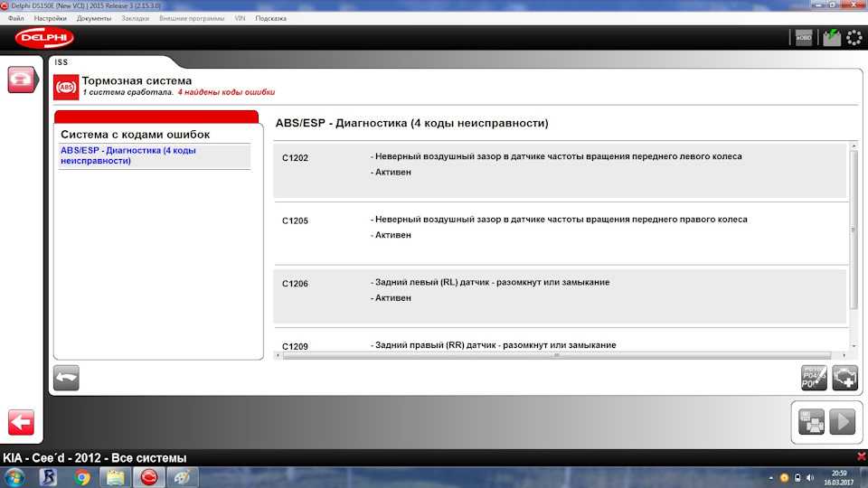The image size is (868, 488).
Task: Open the Подсказка help menu
Action: coord(270,18)
